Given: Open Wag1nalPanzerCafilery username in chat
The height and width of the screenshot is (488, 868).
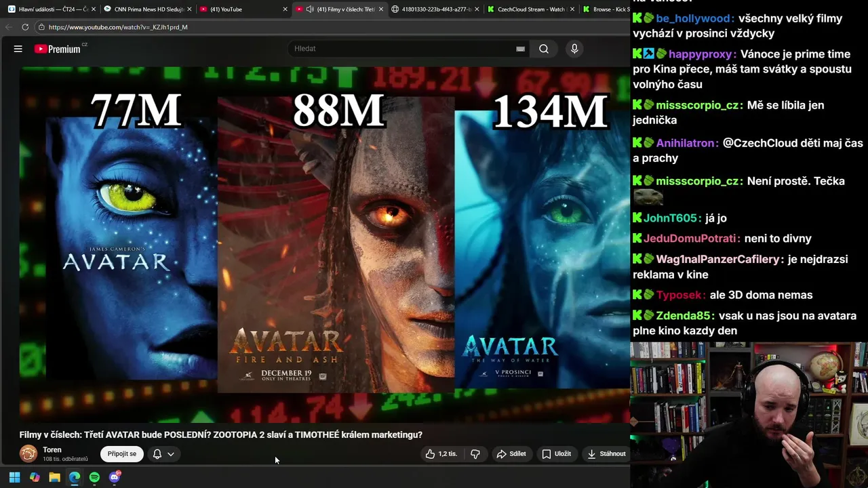Looking at the screenshot, I should coord(719,260).
